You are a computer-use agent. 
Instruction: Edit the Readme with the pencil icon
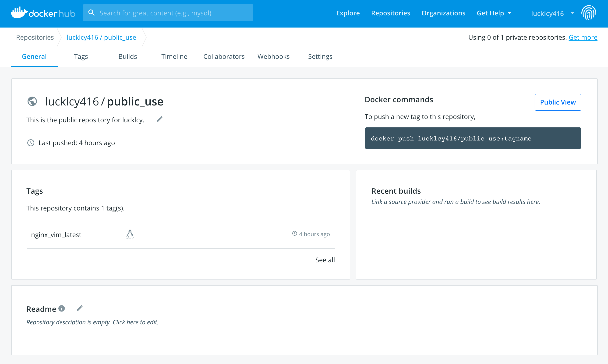80,308
